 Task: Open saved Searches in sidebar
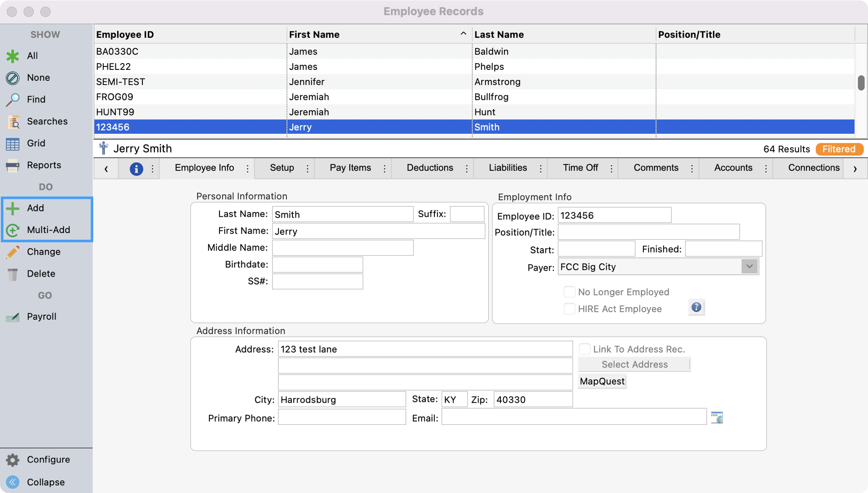point(47,122)
